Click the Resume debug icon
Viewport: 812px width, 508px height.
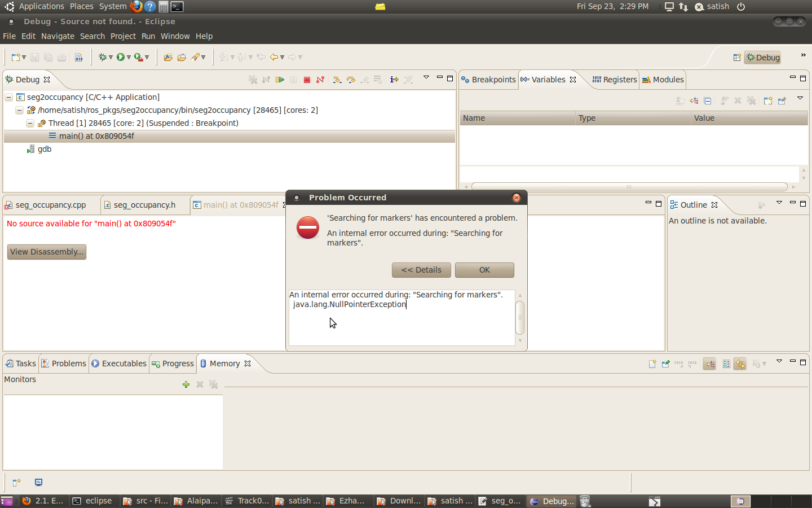pyautogui.click(x=280, y=80)
